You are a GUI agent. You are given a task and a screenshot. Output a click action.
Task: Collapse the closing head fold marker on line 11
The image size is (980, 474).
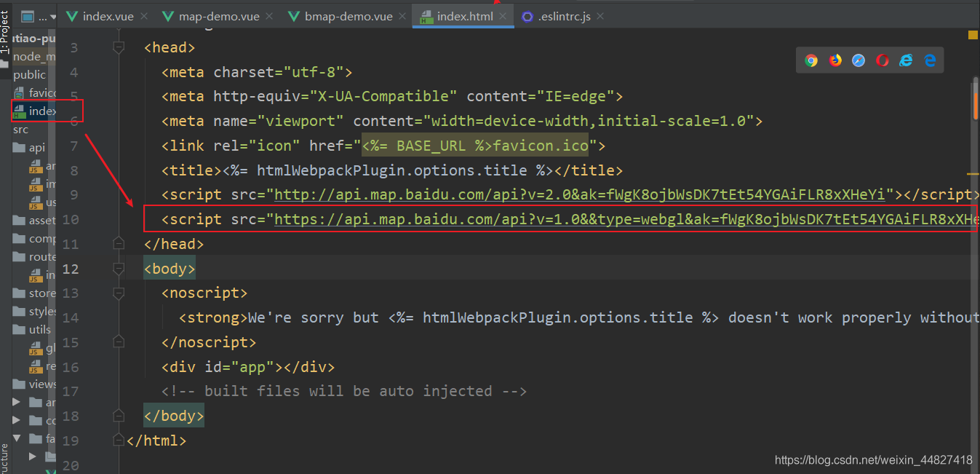coord(119,244)
